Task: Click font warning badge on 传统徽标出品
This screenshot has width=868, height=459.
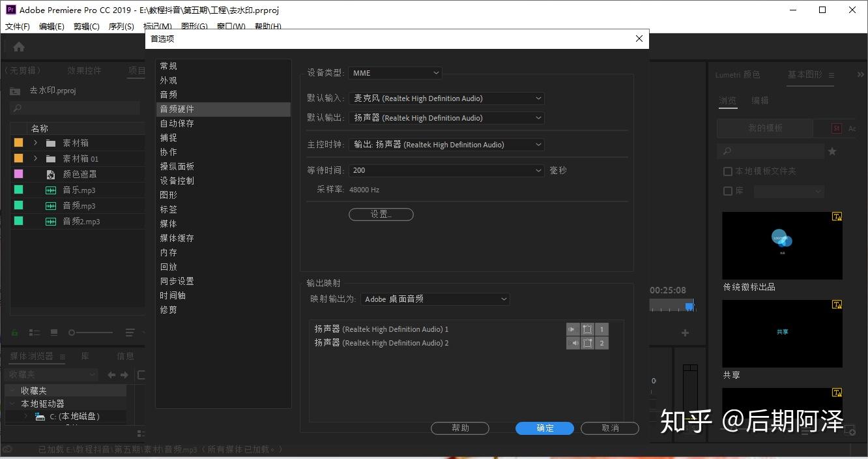Action: (x=837, y=216)
